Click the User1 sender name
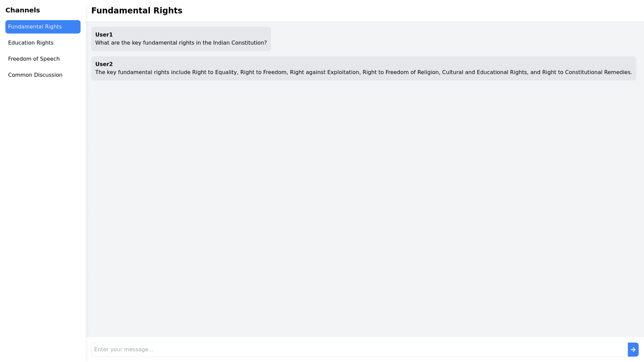 104,35
